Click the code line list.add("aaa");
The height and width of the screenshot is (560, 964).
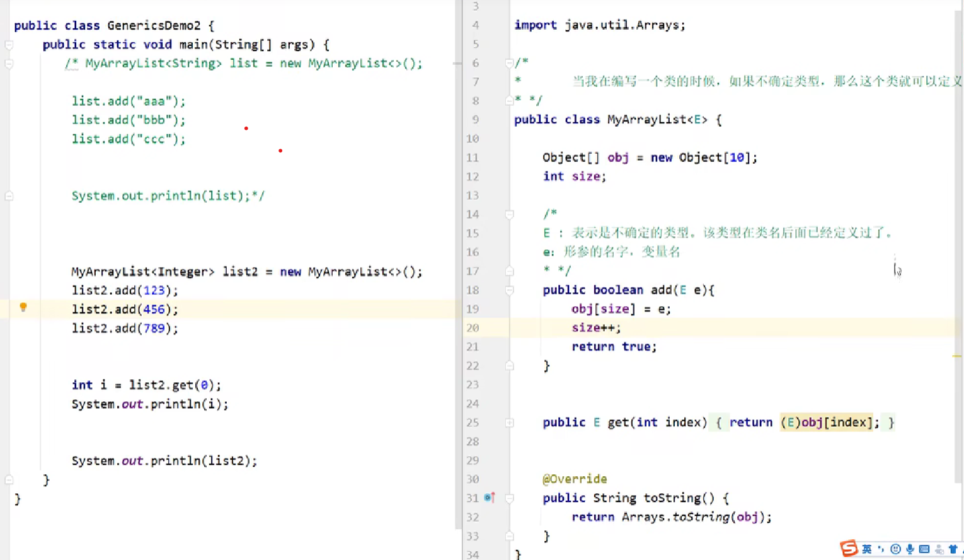pyautogui.click(x=129, y=101)
